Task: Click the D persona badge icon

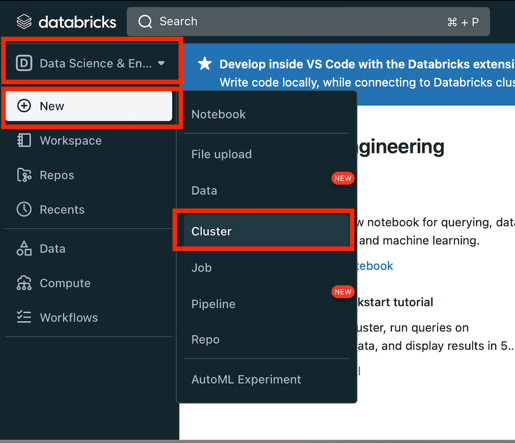Action: coord(24,63)
